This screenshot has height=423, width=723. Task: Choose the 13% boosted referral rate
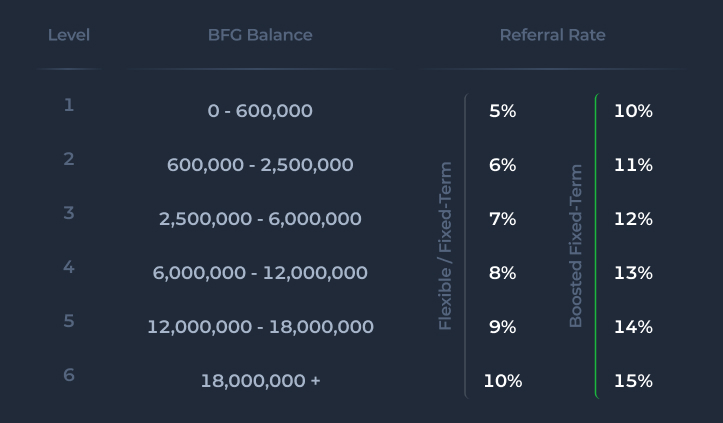[x=633, y=273]
